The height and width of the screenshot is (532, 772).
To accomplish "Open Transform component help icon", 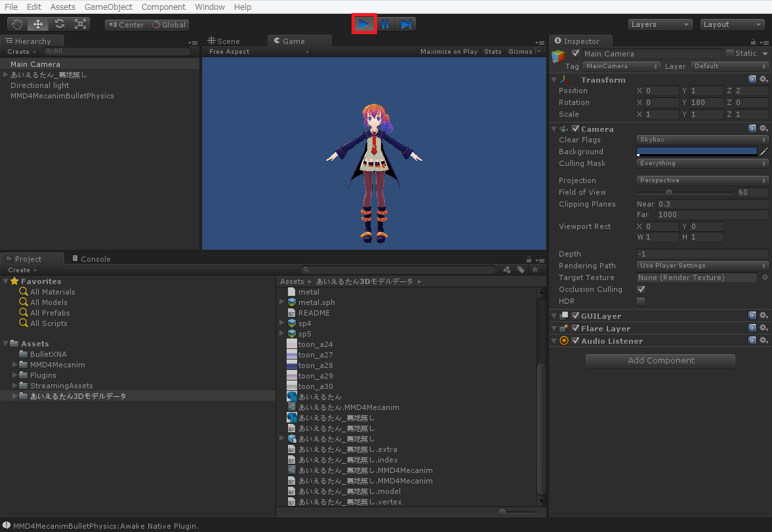I will (752, 79).
